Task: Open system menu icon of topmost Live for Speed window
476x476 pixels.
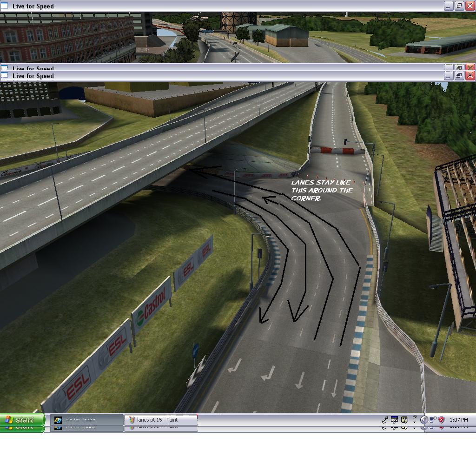Action: point(4,6)
